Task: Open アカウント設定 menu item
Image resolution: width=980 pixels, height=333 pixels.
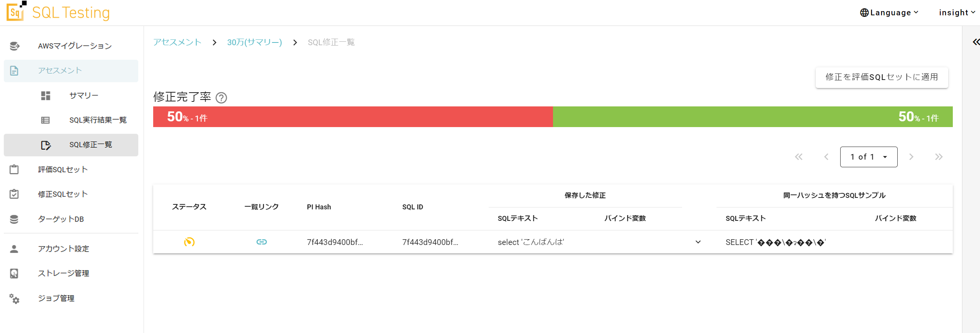Action: coord(71,249)
